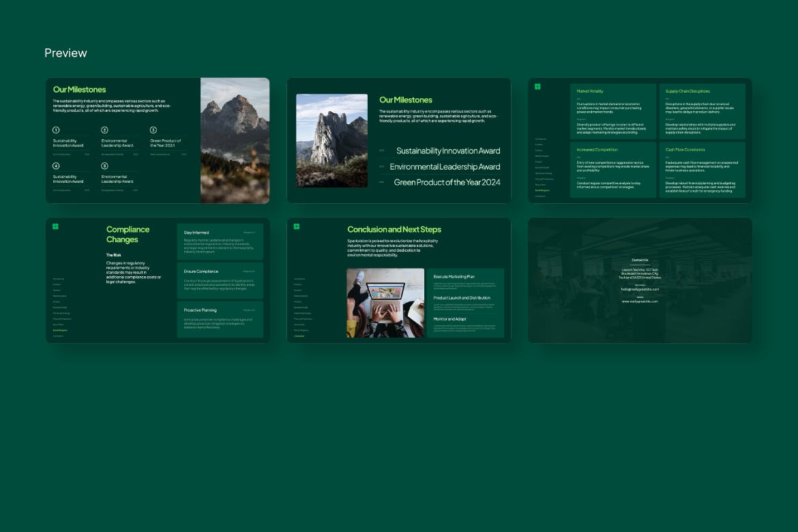Open the www.reallygreatsite.com website link

[x=640, y=301]
